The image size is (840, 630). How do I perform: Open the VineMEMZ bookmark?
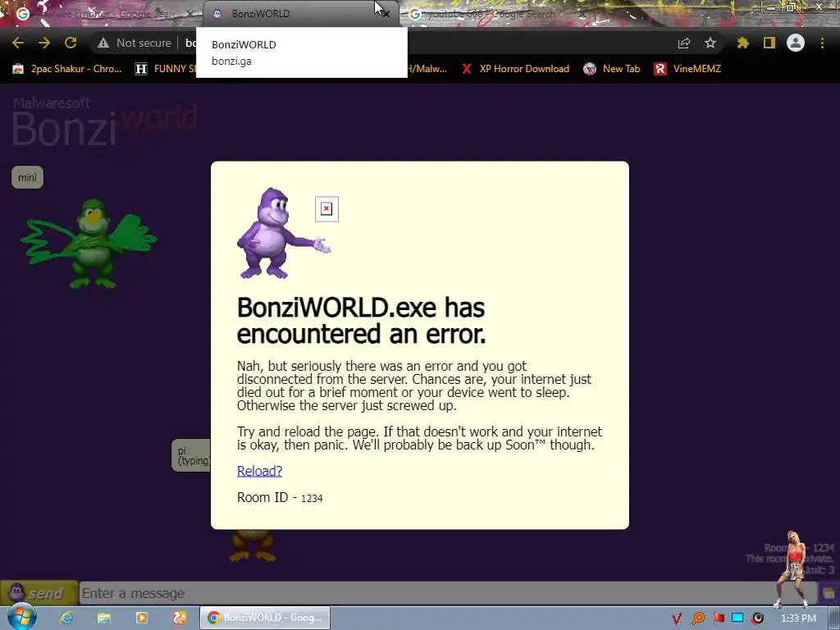(x=688, y=69)
